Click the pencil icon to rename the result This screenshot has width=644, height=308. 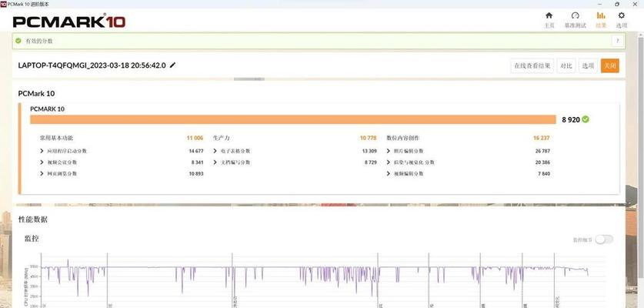click(x=172, y=65)
